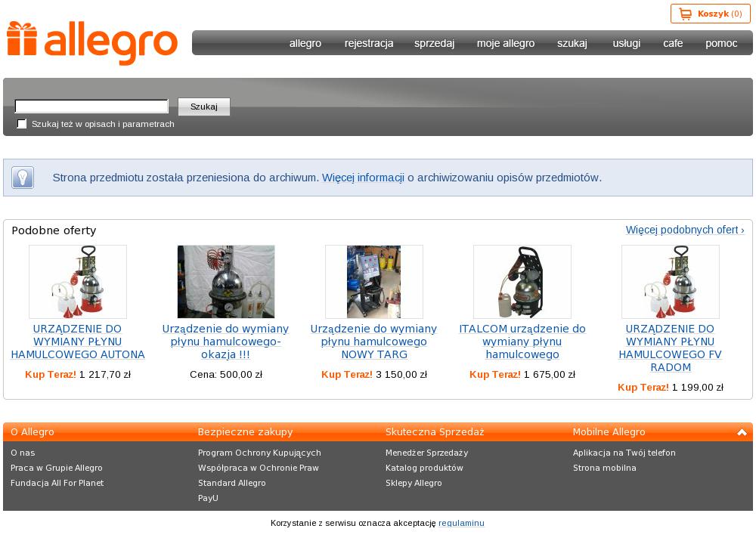The height and width of the screenshot is (538, 756).
Task: Open the FV RADOM offer title link
Action: pyautogui.click(x=670, y=348)
